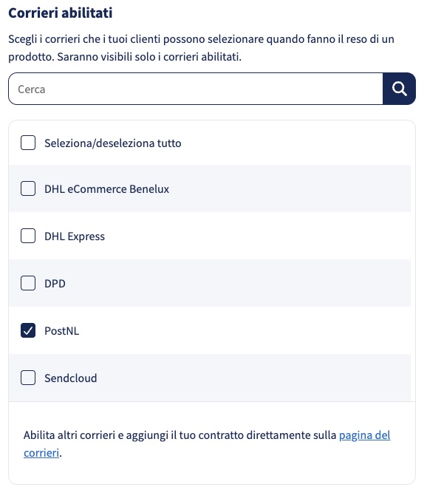
Task: Click the 'Scegli i corrieri' description sentence
Action: pyautogui.click(x=201, y=39)
